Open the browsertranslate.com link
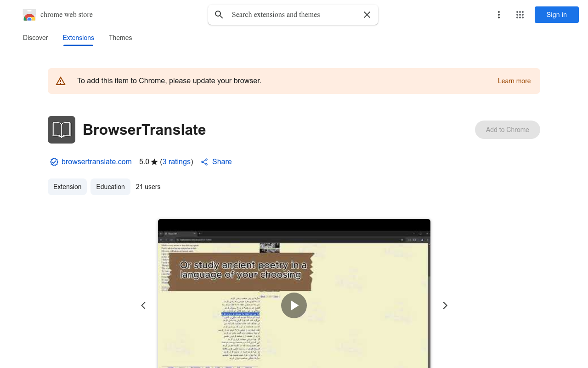 (96, 162)
